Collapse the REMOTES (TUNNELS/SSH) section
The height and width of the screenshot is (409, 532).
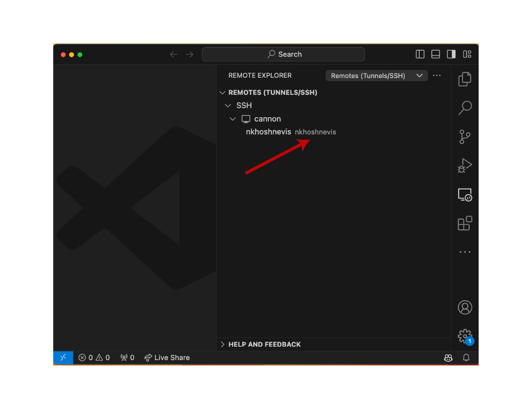pyautogui.click(x=222, y=93)
